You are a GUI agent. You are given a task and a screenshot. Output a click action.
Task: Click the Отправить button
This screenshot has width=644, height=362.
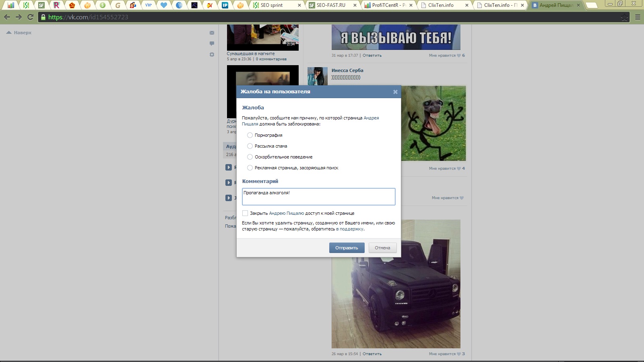(347, 248)
